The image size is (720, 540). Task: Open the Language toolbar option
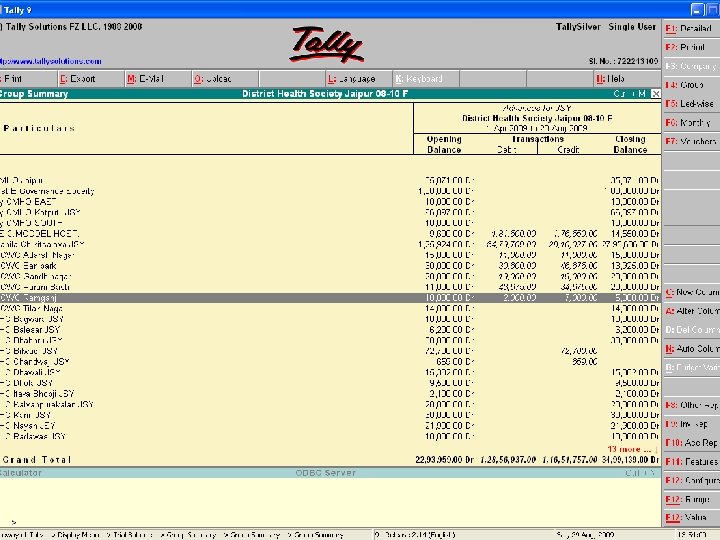(x=359, y=79)
